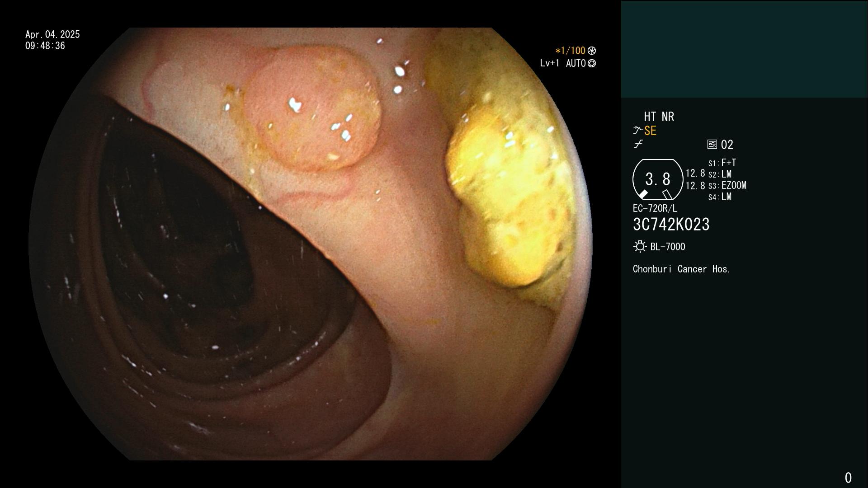Viewport: 868px width, 488px height.
Task: Click the structure enhancement curve icon beside SE
Action: click(637, 131)
